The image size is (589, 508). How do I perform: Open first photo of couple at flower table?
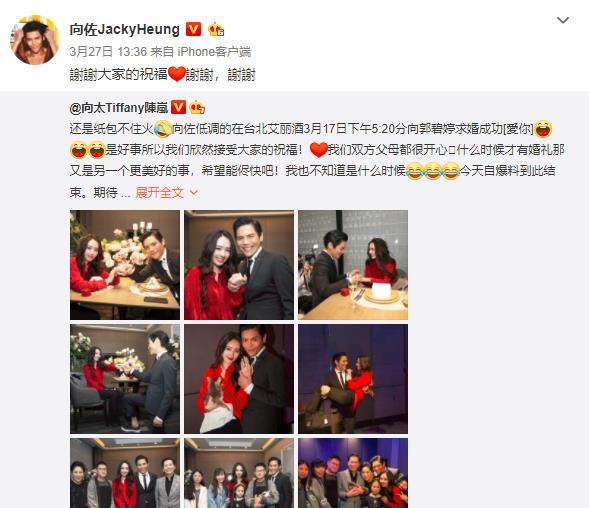coord(125,265)
